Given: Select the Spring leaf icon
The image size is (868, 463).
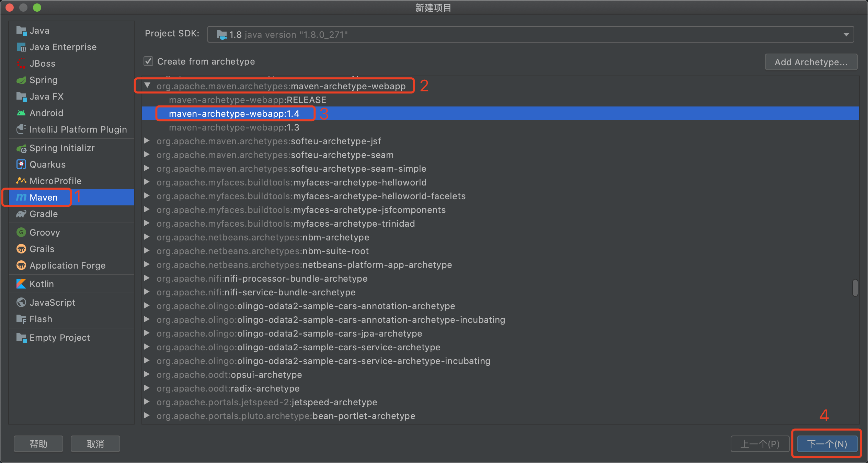Looking at the screenshot, I should [21, 80].
